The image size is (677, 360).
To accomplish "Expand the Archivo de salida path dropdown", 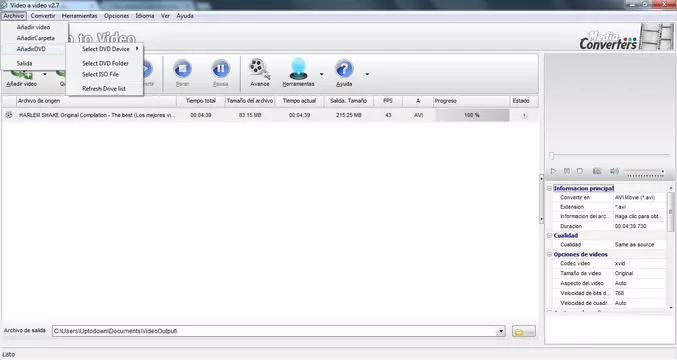I will [500, 332].
